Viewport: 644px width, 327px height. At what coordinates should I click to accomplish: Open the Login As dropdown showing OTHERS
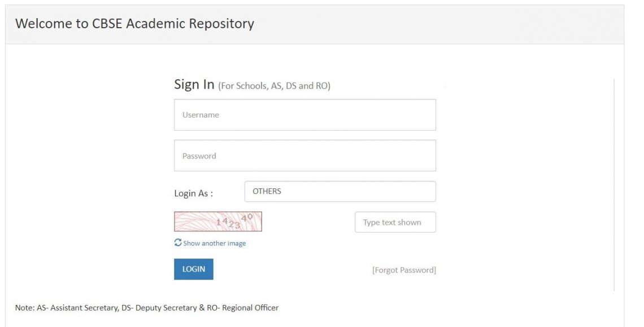pos(340,191)
